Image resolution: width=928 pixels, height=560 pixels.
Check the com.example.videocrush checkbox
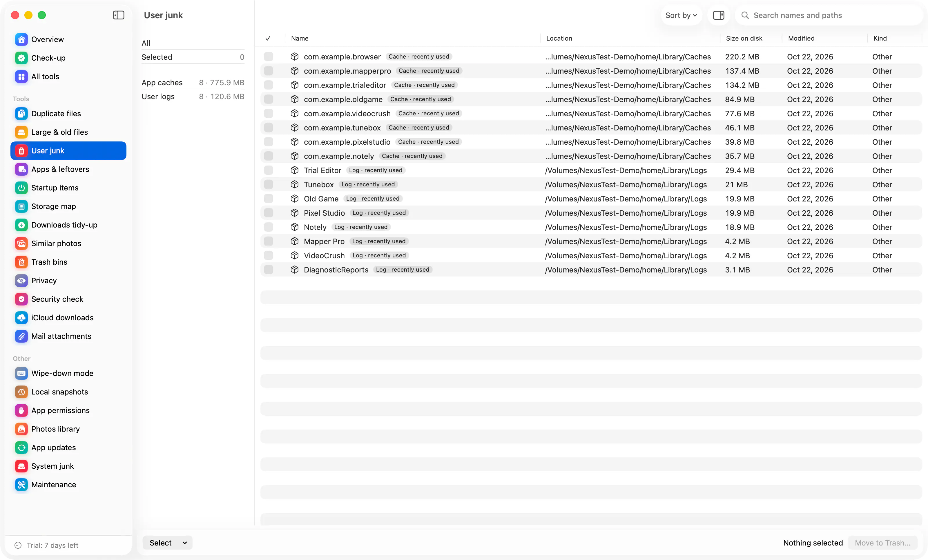[269, 113]
